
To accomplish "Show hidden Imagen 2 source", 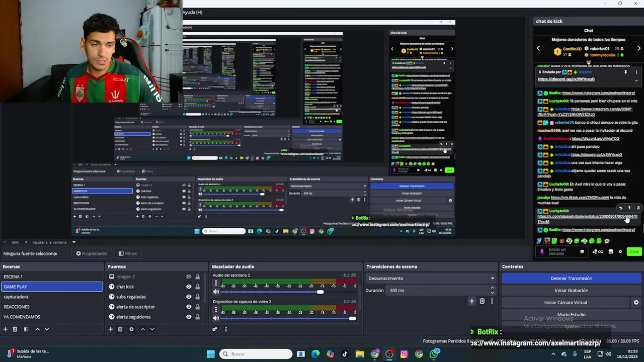I will click(189, 277).
